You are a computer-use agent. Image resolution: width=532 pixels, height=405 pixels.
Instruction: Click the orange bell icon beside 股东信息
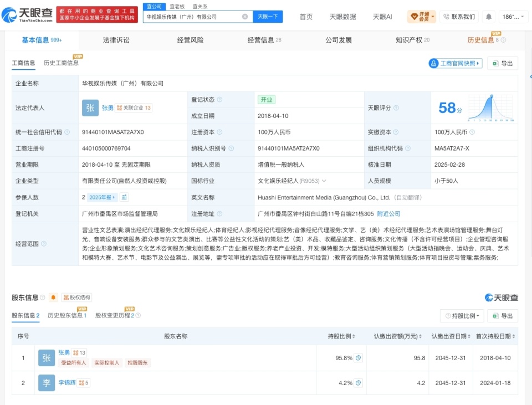[53, 298]
